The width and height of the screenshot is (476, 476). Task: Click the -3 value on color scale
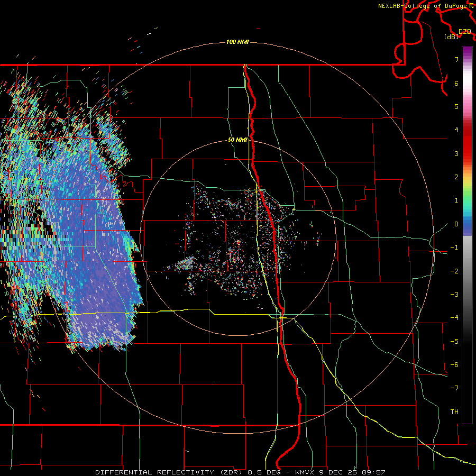(454, 295)
